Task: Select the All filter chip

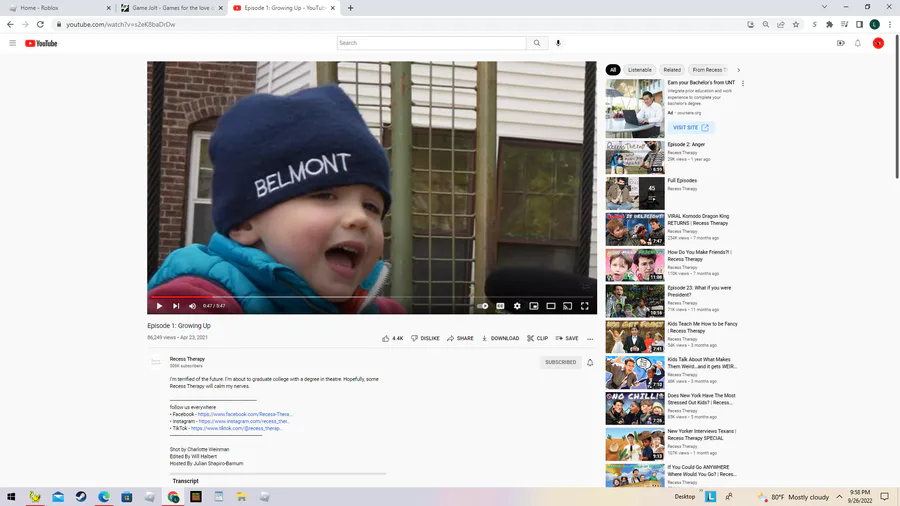Action: (x=613, y=70)
